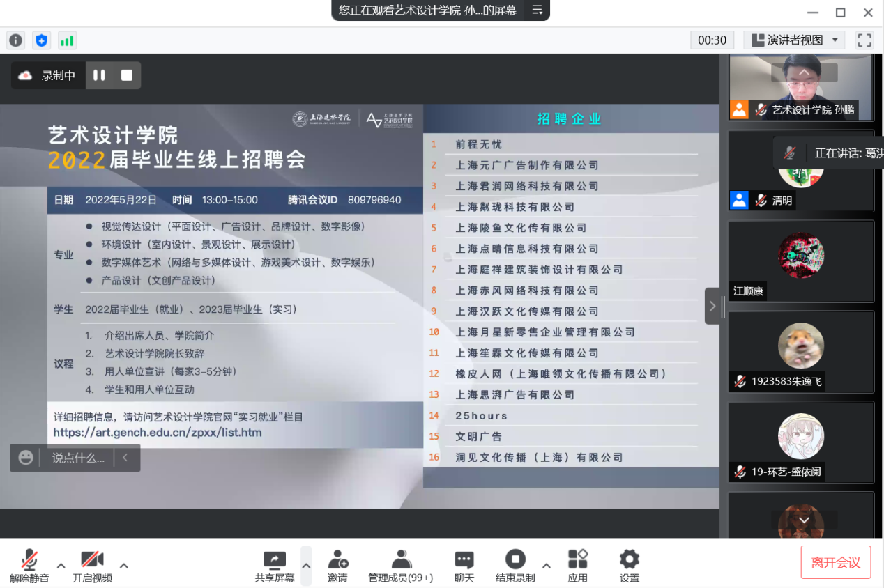Open the emoji reaction picker
884x588 pixels.
26,458
